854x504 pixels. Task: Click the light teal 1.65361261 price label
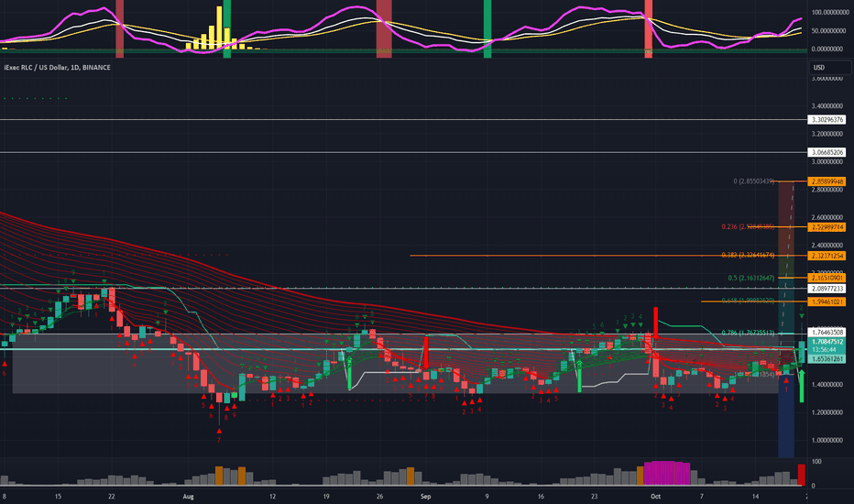tap(827, 359)
